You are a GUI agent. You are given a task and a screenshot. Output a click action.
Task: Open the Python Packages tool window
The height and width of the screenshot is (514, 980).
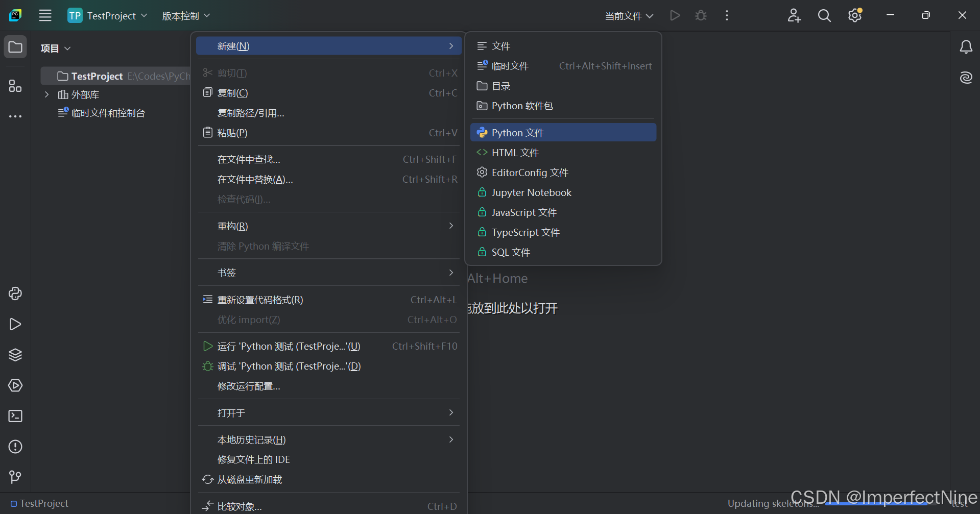pyautogui.click(x=15, y=293)
